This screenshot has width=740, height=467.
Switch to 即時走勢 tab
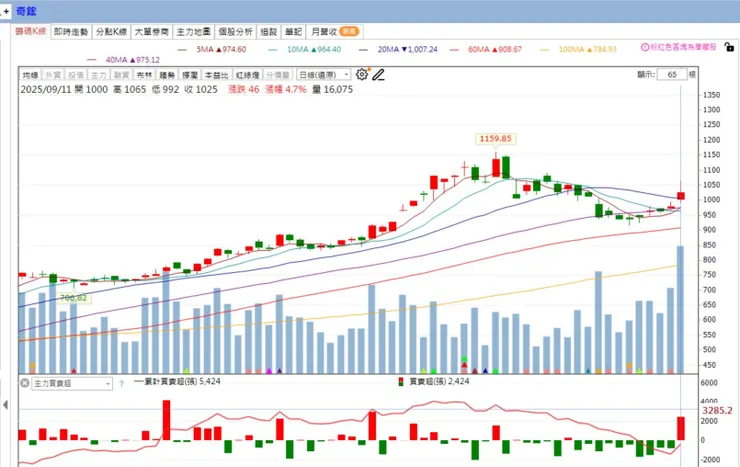71,32
